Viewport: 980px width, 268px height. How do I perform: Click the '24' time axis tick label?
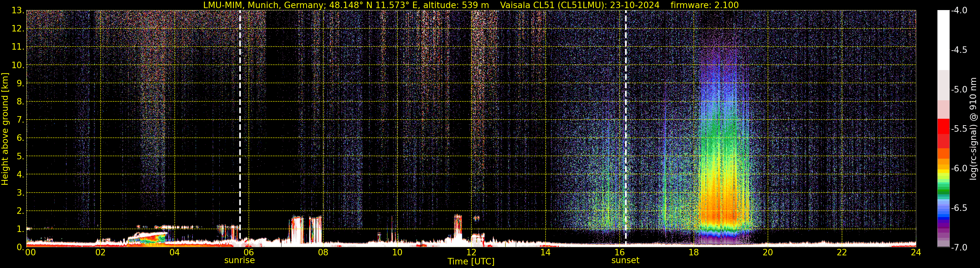coord(916,252)
